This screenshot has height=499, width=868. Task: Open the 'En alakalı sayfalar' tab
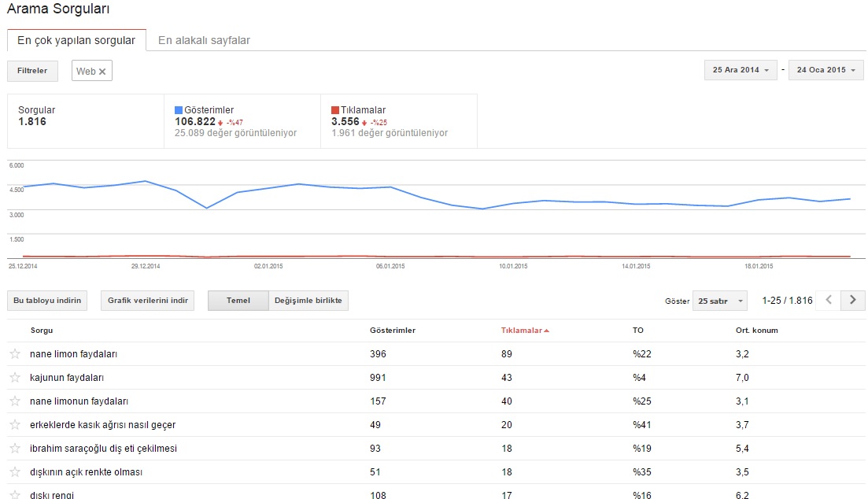(204, 40)
